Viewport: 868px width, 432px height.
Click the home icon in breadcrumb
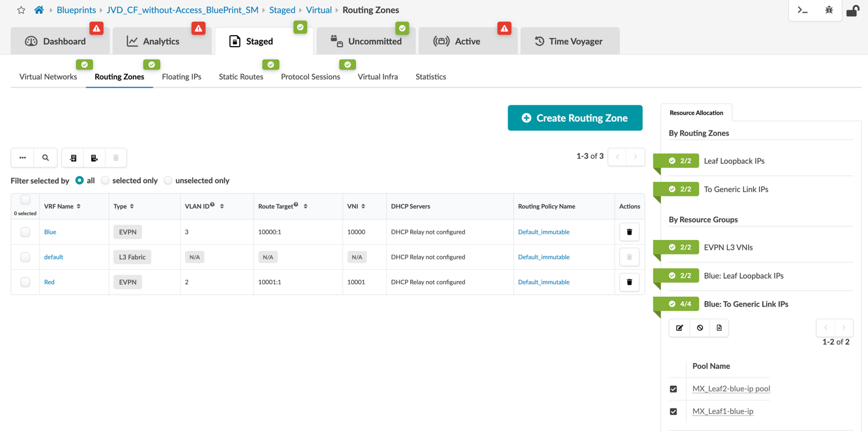pyautogui.click(x=39, y=10)
